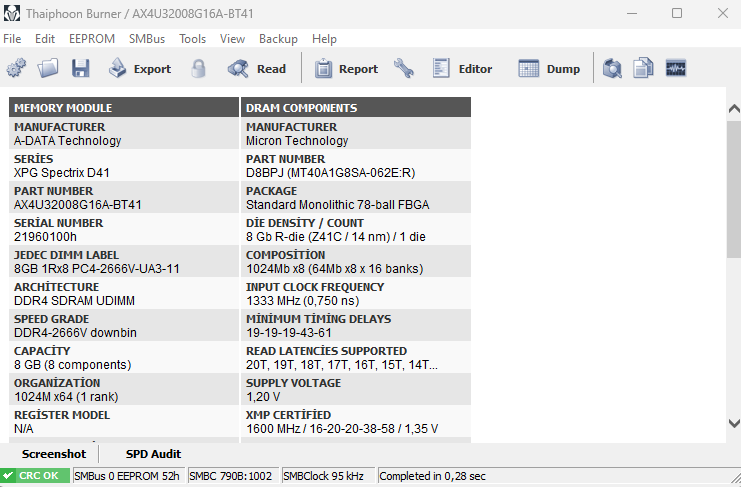Click DRAM part 'D8BPJ (MT40A1G8SA-062E:R)'

click(x=330, y=173)
